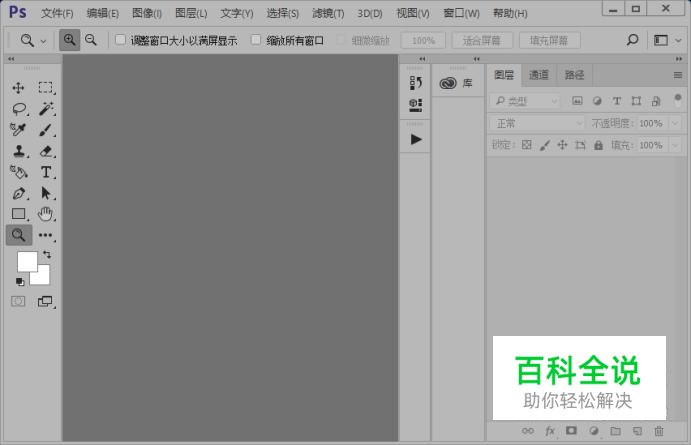This screenshot has width=691, height=445.
Task: Open the 不透明度 opacity dropdown arrow
Action: tap(675, 124)
